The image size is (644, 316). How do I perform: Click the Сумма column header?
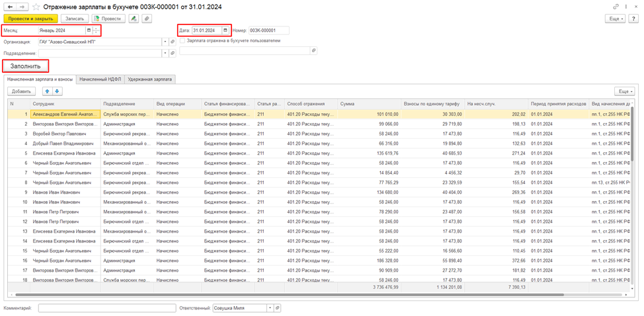[x=369, y=104]
